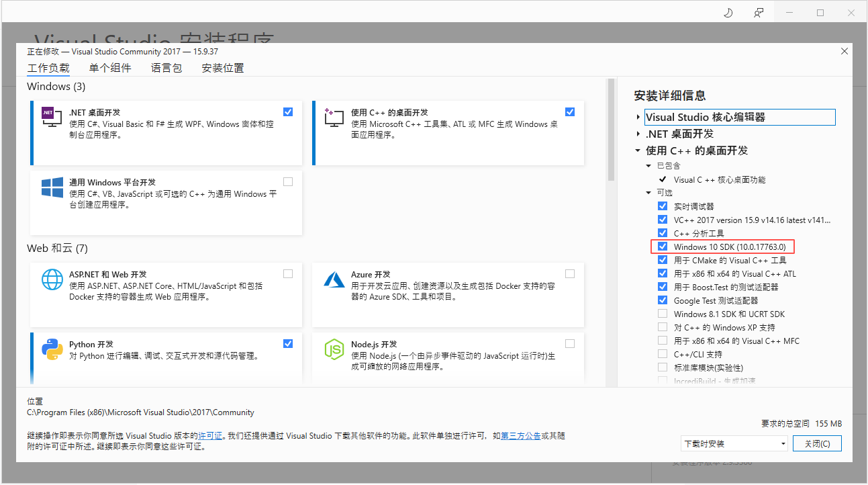Expand the Visual Studio 核心编辑器 section
This screenshot has width=868, height=485.
pyautogui.click(x=637, y=116)
